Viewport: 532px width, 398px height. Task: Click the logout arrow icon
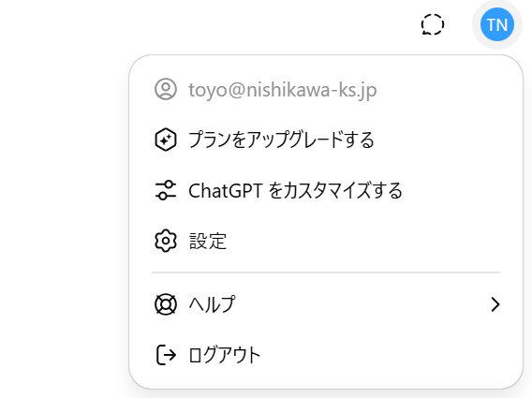[x=166, y=355]
